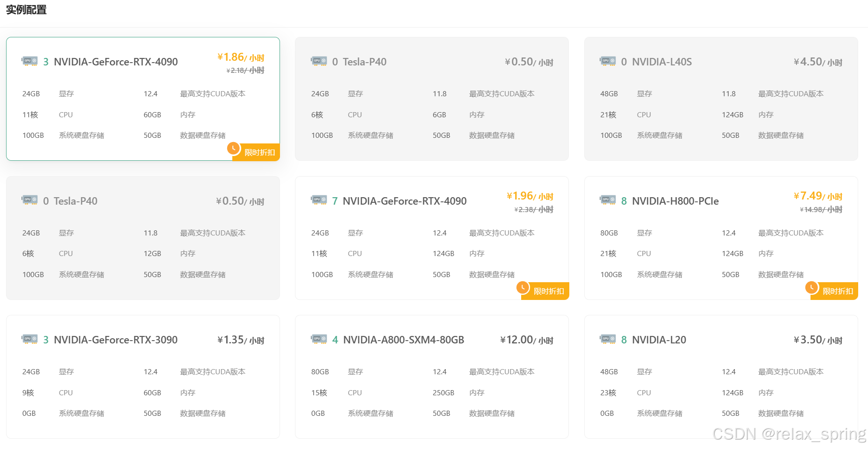Click clock icon on ¥1.96 RTX-4090 discount badge
Image resolution: width=868 pixels, height=449 pixels.
[x=523, y=287]
